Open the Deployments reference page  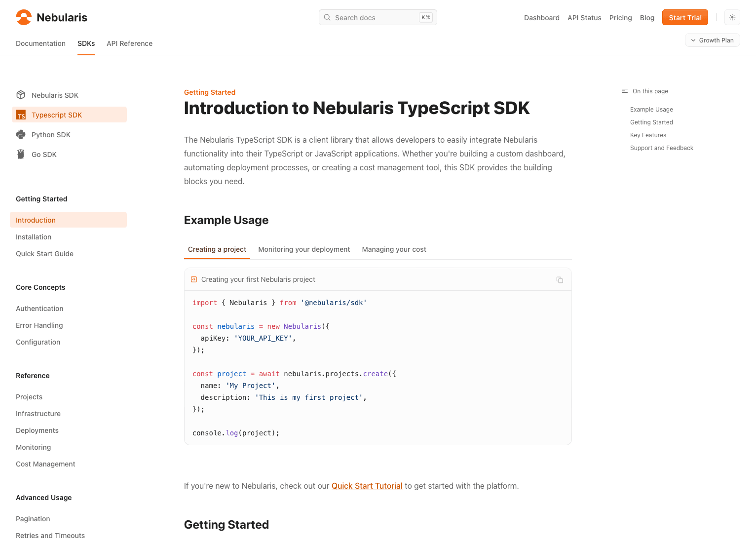(x=37, y=430)
